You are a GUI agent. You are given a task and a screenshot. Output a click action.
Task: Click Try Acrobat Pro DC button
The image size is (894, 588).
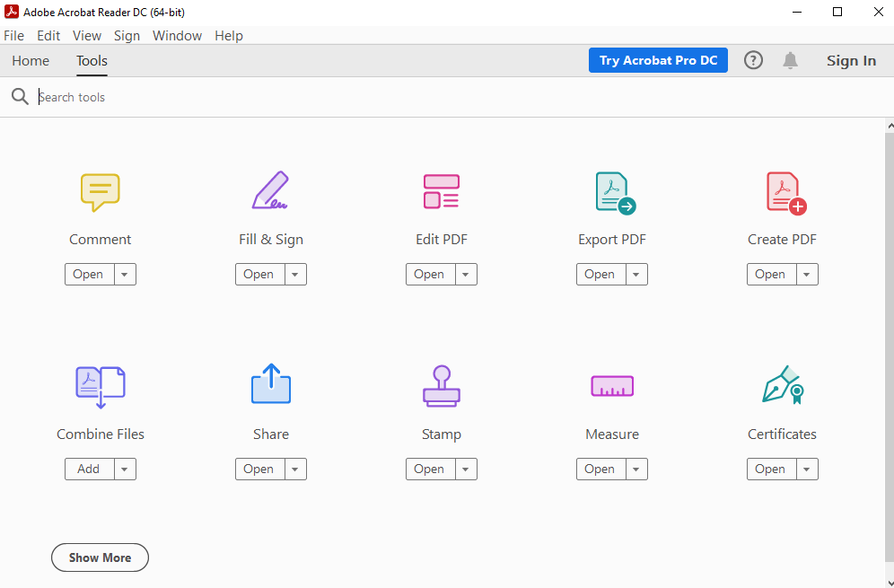click(x=658, y=60)
